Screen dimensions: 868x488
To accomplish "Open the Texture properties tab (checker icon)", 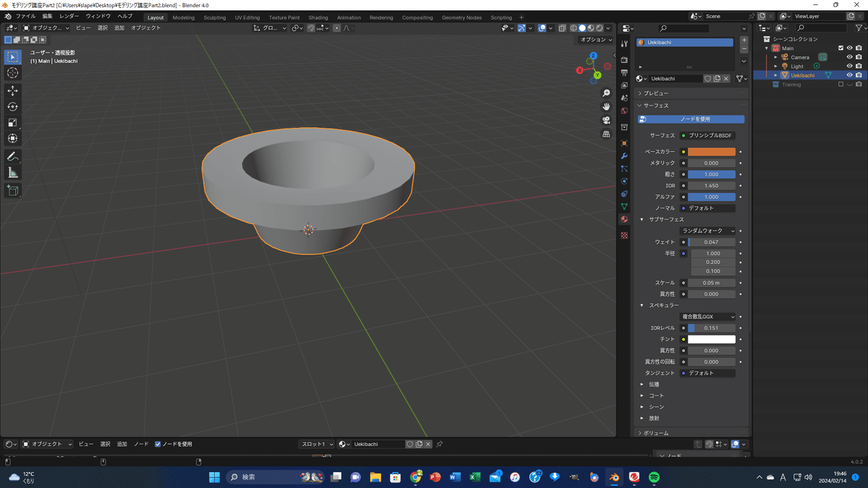I will 624,236.
